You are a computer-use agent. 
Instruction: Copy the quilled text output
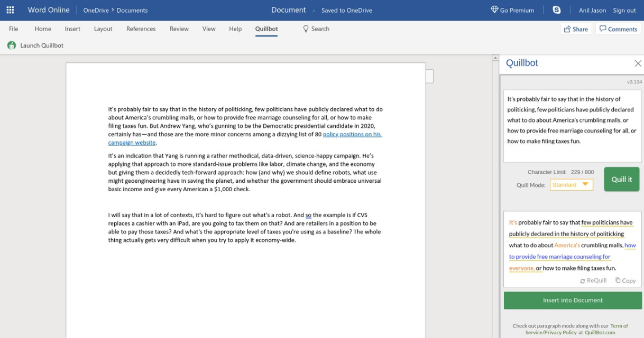click(x=625, y=281)
